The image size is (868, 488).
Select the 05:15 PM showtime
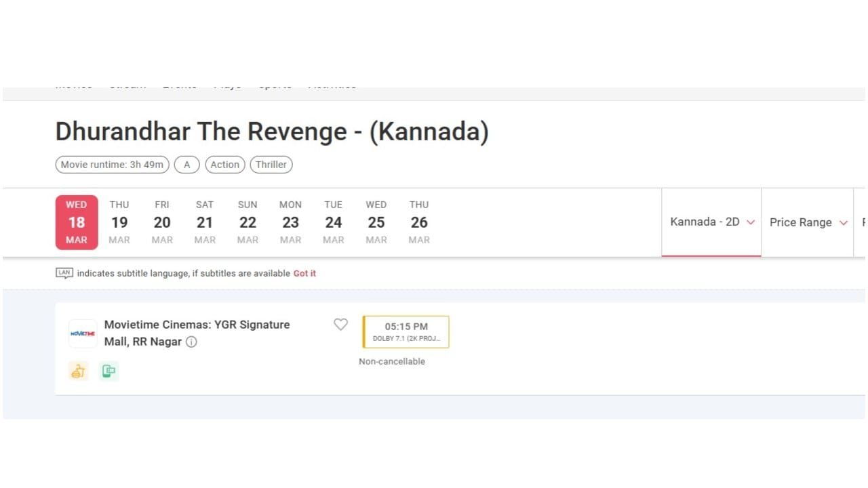(x=406, y=331)
